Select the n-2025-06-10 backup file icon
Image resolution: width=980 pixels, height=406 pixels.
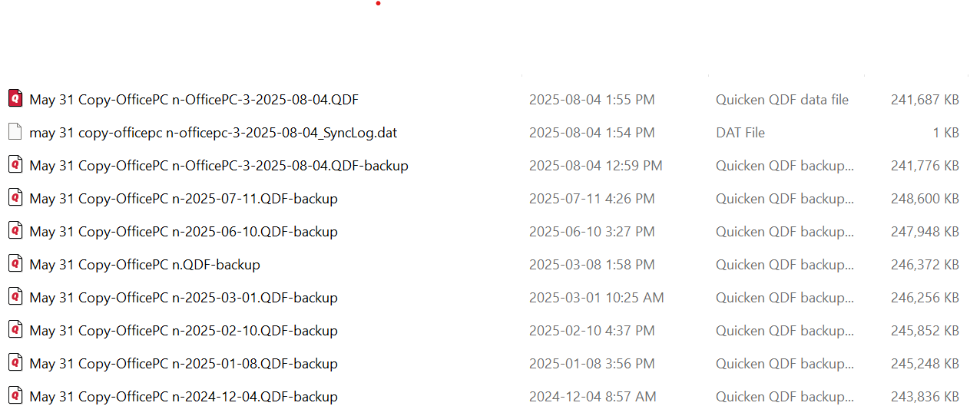(15, 230)
